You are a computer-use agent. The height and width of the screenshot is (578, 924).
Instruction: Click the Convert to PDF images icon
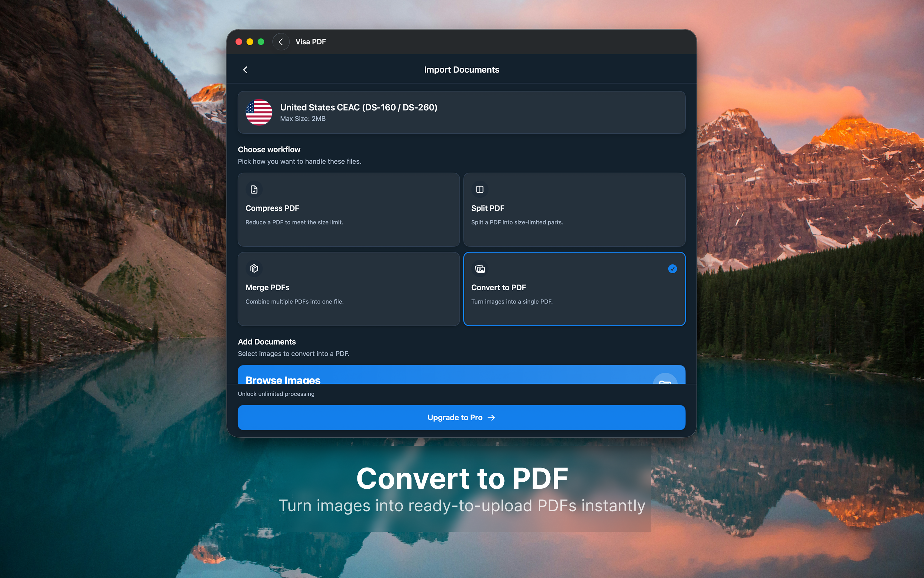tap(480, 268)
